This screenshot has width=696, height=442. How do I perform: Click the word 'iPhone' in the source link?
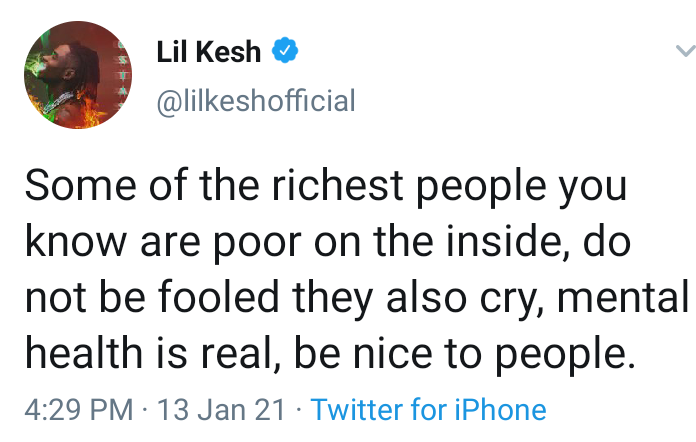pos(500,409)
